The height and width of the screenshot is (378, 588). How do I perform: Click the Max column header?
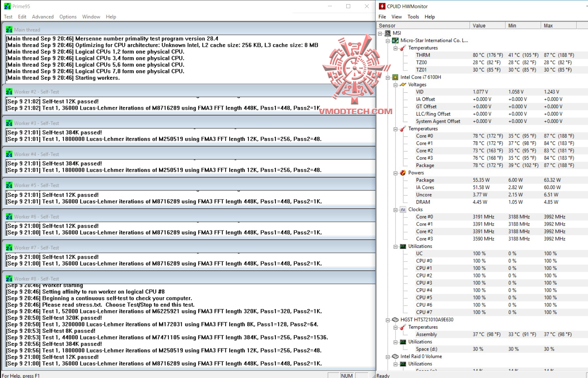click(559, 25)
